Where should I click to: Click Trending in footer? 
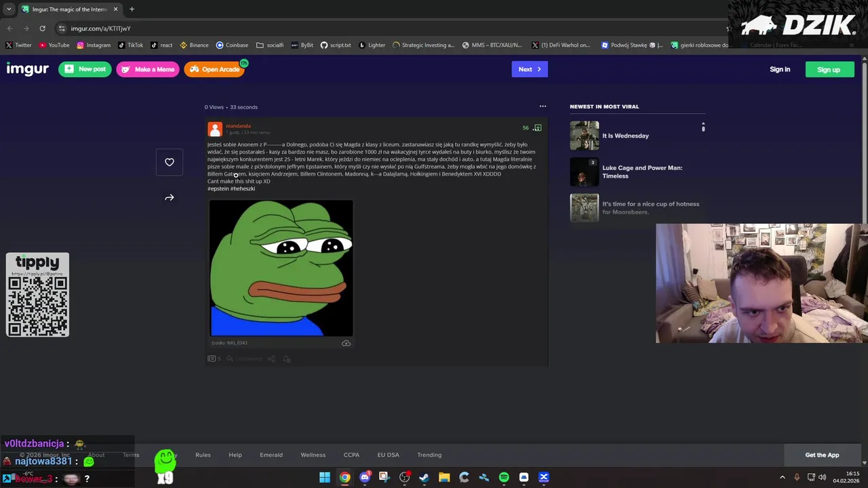tap(429, 455)
